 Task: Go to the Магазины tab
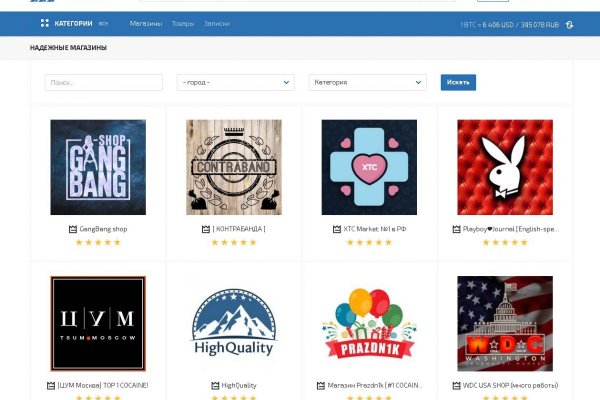click(146, 23)
